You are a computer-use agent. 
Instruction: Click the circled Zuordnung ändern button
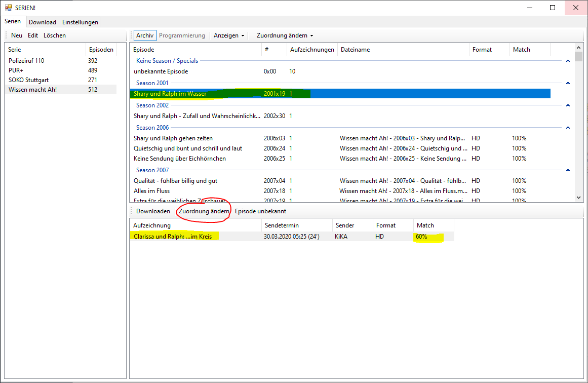pos(204,211)
